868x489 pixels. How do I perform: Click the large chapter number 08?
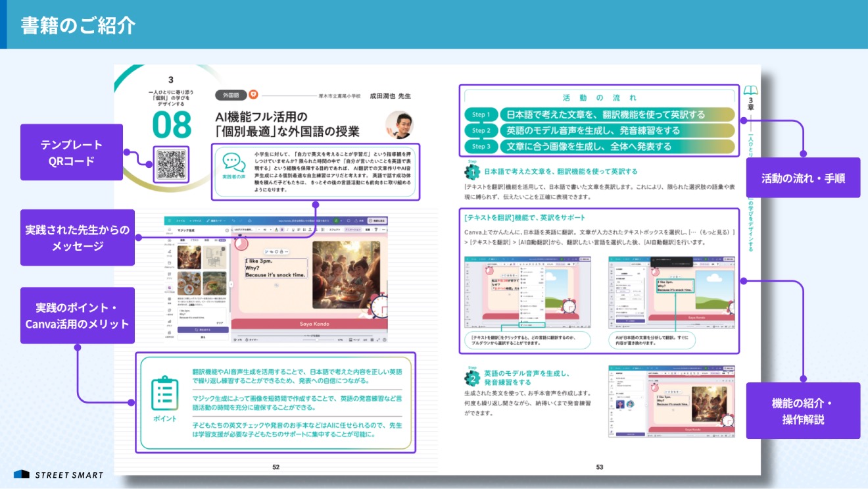point(172,125)
